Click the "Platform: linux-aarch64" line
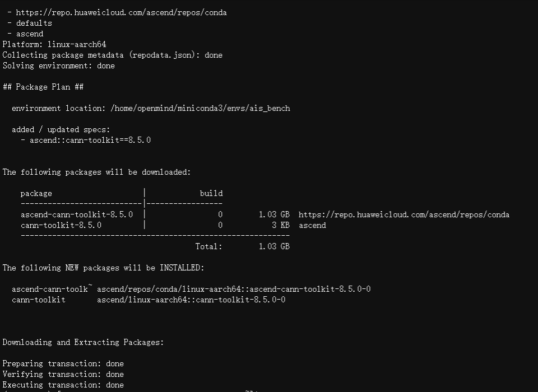This screenshot has height=392, width=538. tap(54, 44)
